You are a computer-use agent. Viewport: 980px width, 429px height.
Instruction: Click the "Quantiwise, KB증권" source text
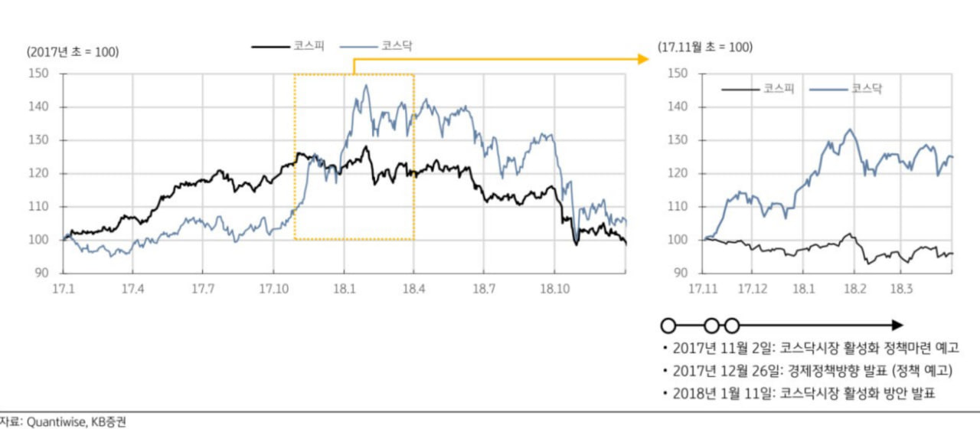[x=70, y=421]
